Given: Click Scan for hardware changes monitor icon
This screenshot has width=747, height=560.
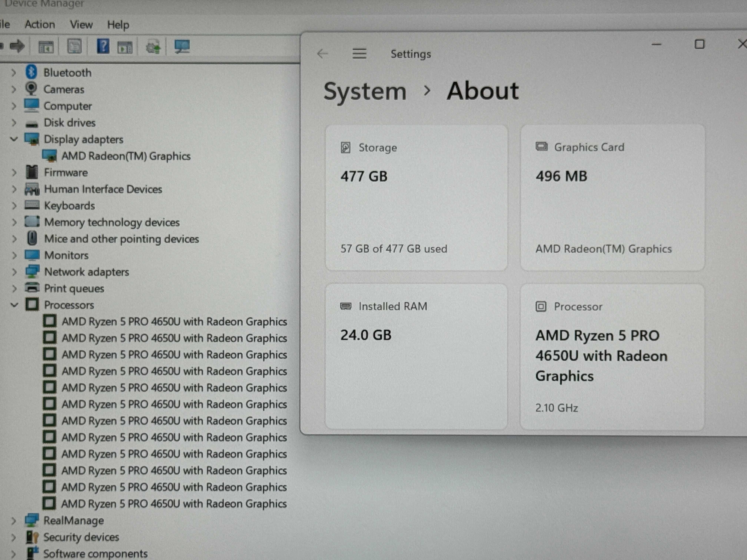Looking at the screenshot, I should pos(182,46).
